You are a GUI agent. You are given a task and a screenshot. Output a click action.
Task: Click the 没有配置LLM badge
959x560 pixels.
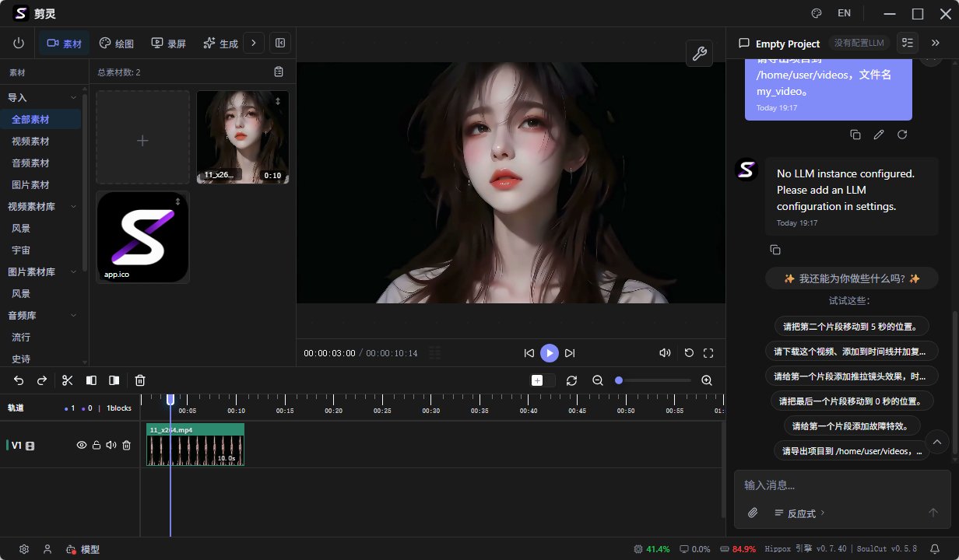coord(859,43)
